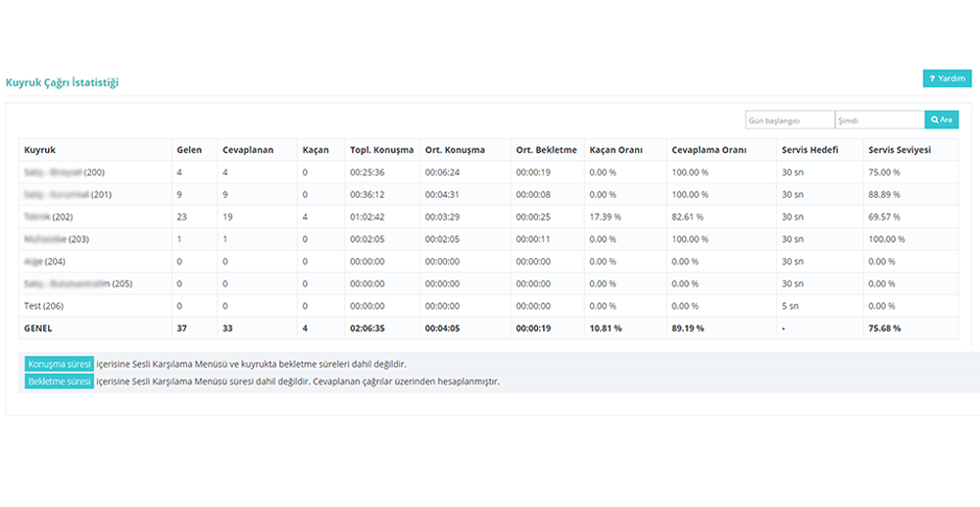Click the GENEL totals row label

tap(40, 329)
